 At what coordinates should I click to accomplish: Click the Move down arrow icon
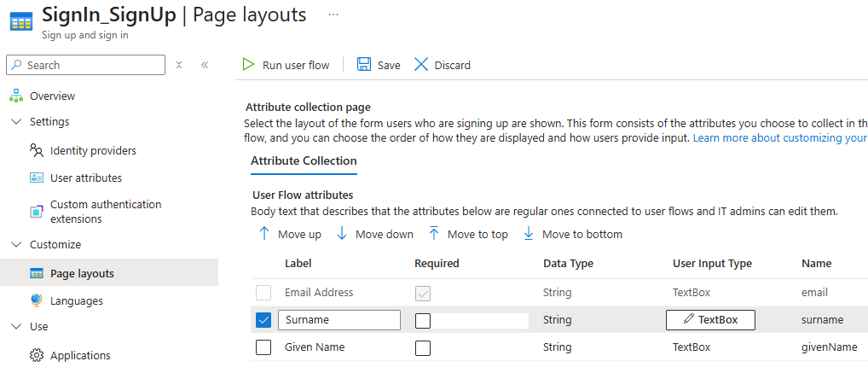pyautogui.click(x=342, y=234)
